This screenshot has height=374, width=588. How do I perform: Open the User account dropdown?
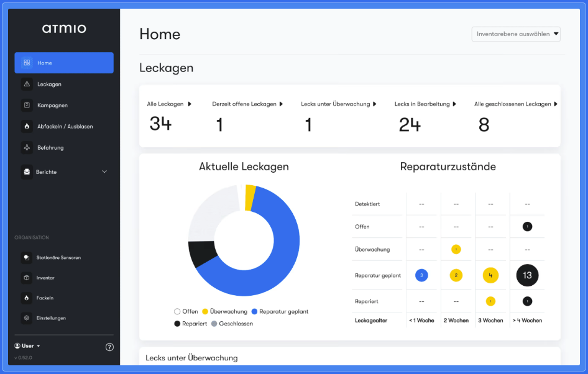pyautogui.click(x=27, y=346)
